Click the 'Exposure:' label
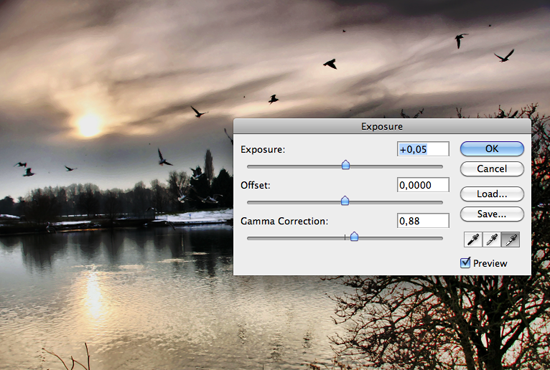Screen dimensions: 550x370 [263, 149]
